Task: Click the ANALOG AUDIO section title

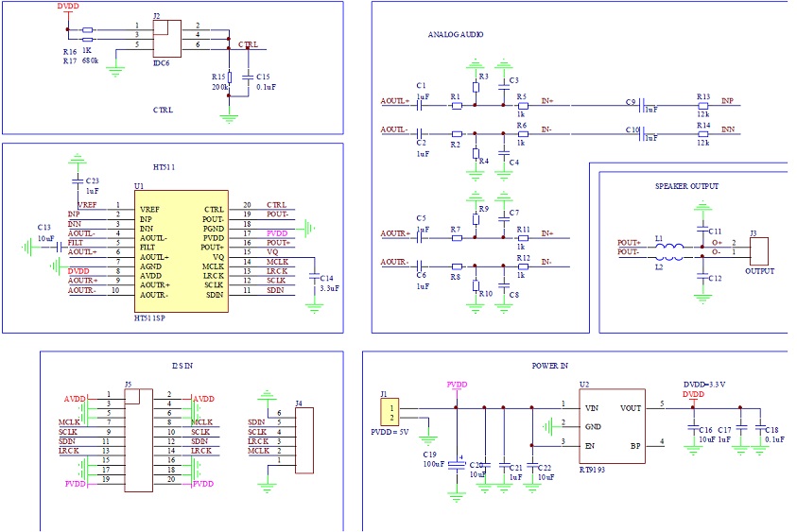Action: point(456,34)
